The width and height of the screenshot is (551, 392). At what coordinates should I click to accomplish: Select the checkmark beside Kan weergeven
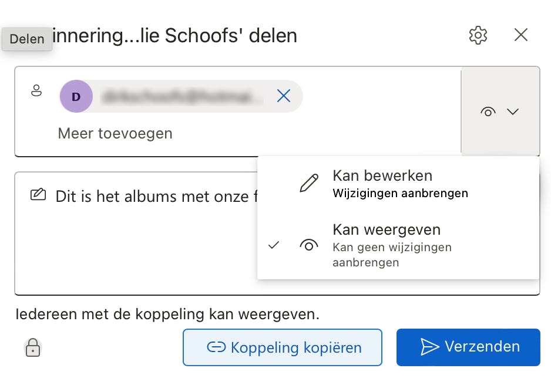pyautogui.click(x=273, y=245)
